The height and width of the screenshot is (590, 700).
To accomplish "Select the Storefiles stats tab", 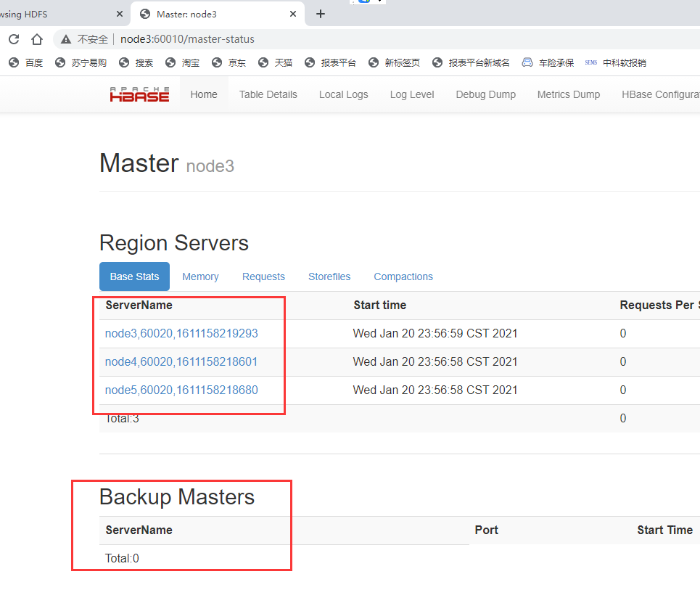I will (x=329, y=276).
